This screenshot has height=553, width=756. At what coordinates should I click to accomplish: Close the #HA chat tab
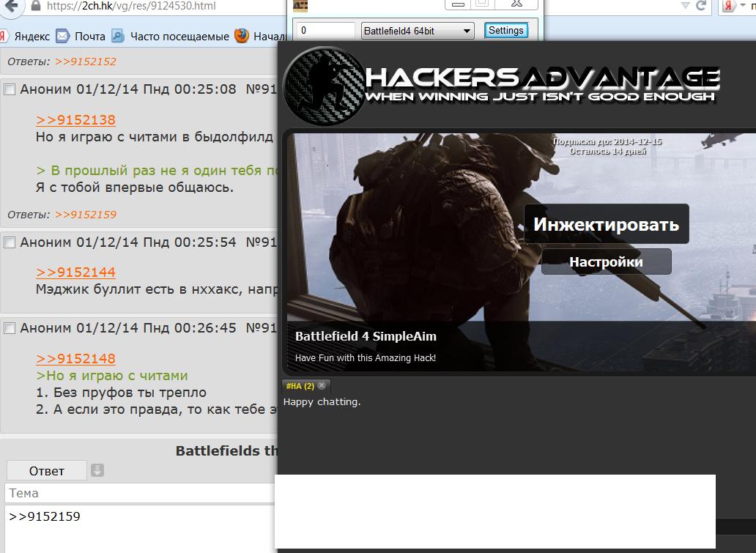pos(322,386)
